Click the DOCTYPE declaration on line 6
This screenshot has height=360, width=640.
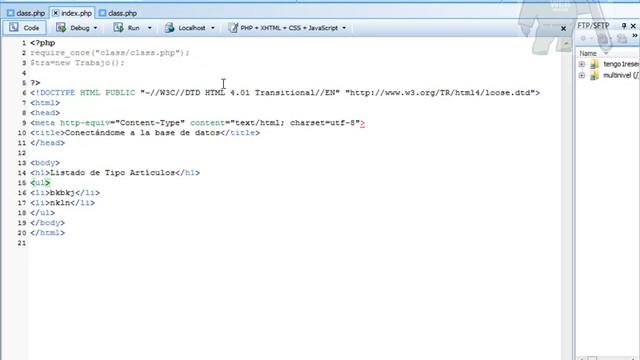[285, 93]
